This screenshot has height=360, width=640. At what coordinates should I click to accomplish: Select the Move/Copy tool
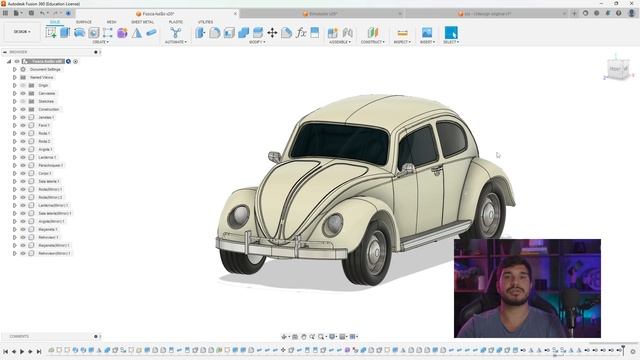click(272, 33)
